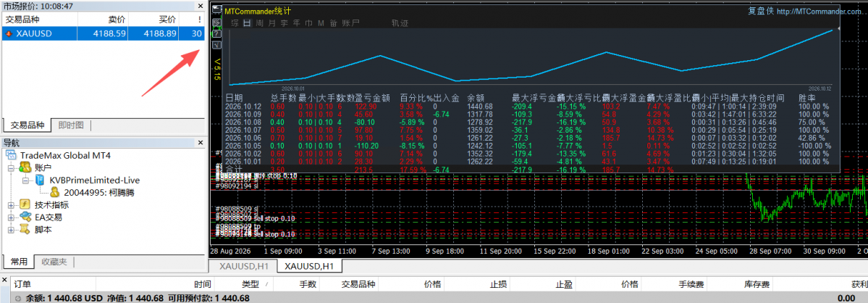The width and height of the screenshot is (868, 303).
Task: Click the 2026.10.05 statistics row date
Action: [243, 146]
